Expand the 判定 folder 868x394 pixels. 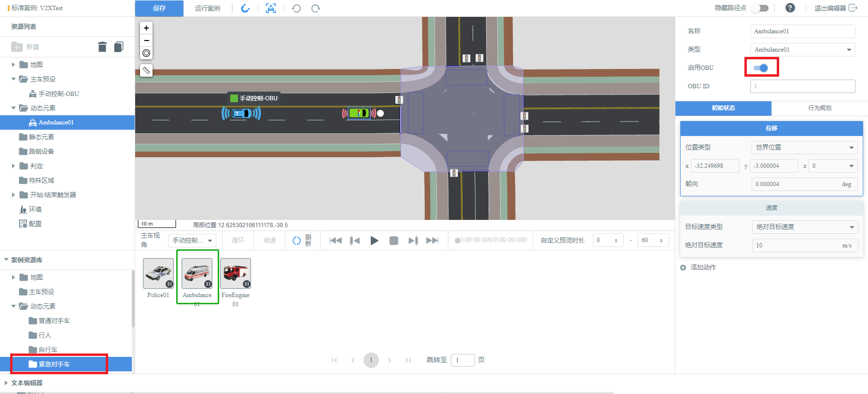click(x=14, y=166)
